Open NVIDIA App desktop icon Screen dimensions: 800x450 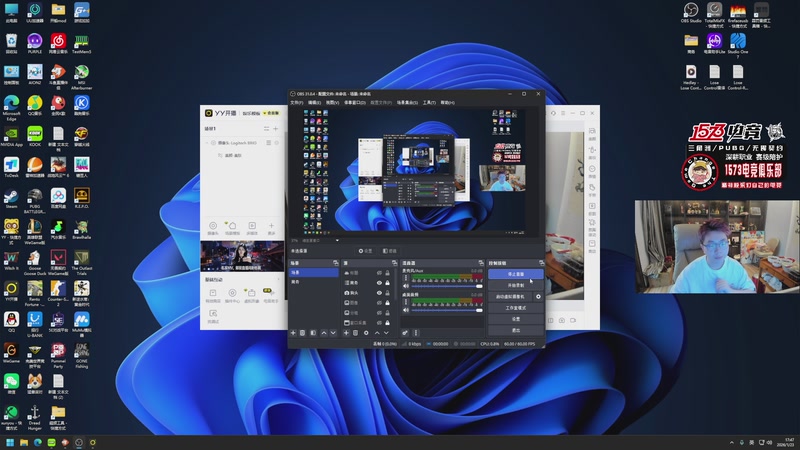tap(11, 136)
